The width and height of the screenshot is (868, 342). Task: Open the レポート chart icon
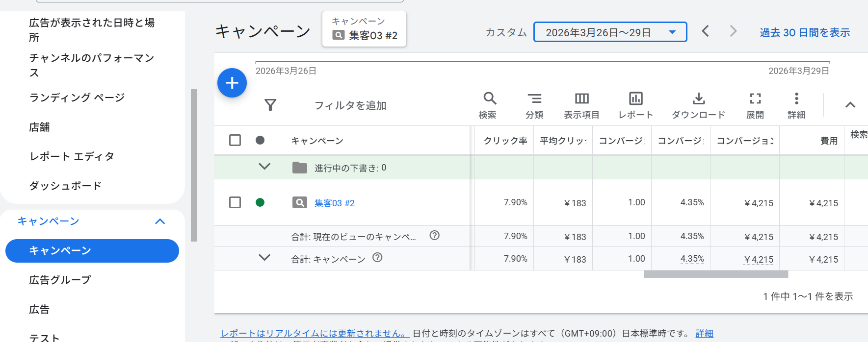pos(636,98)
